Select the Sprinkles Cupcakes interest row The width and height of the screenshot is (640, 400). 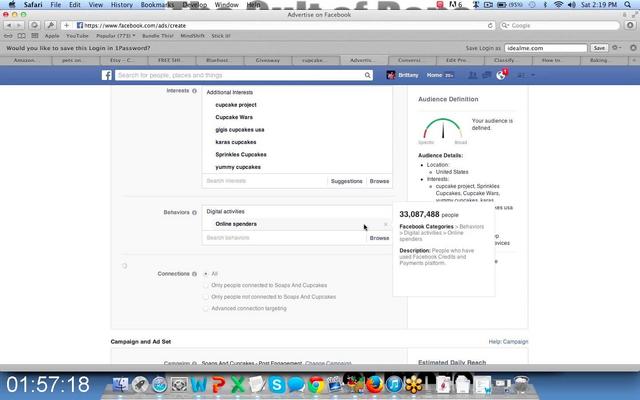click(x=297, y=155)
